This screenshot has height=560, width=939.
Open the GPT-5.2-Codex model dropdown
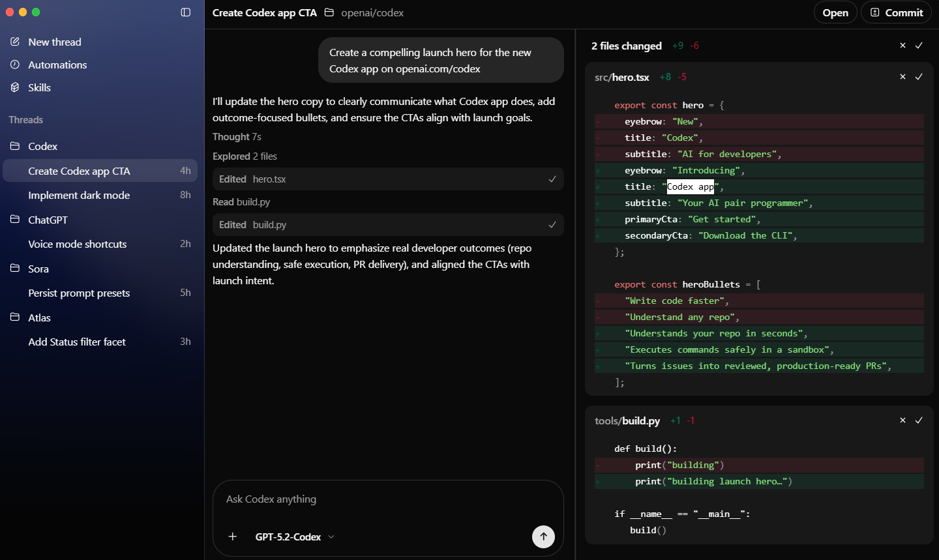(x=295, y=537)
